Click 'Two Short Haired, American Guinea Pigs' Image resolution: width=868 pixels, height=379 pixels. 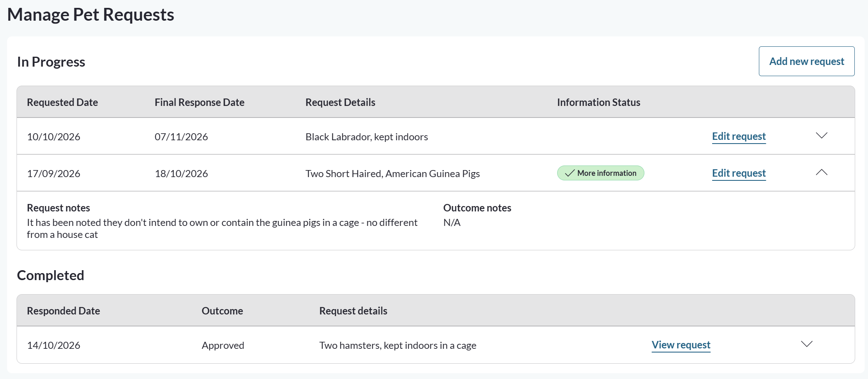(393, 174)
